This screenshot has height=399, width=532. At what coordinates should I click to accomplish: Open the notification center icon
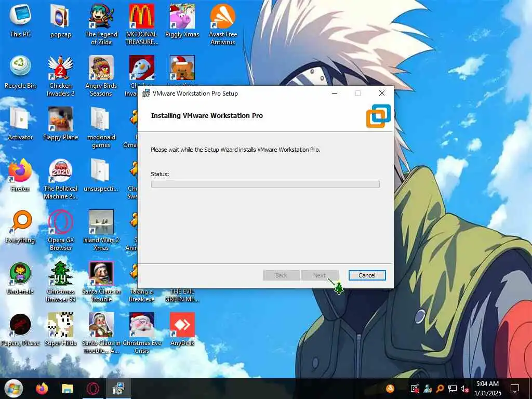pyautogui.click(x=515, y=389)
